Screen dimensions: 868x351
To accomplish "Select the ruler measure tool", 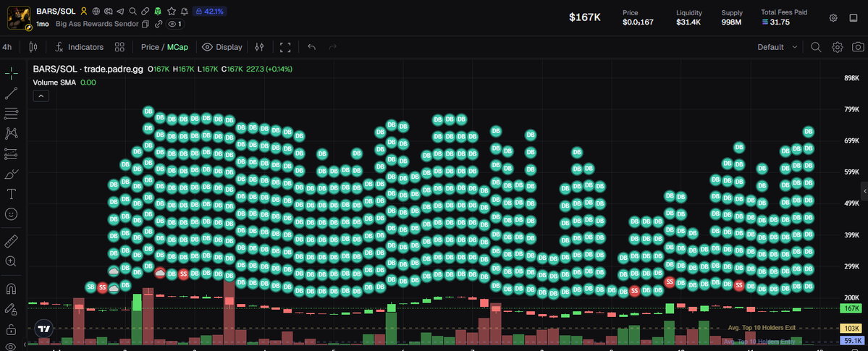I will 11,242.
